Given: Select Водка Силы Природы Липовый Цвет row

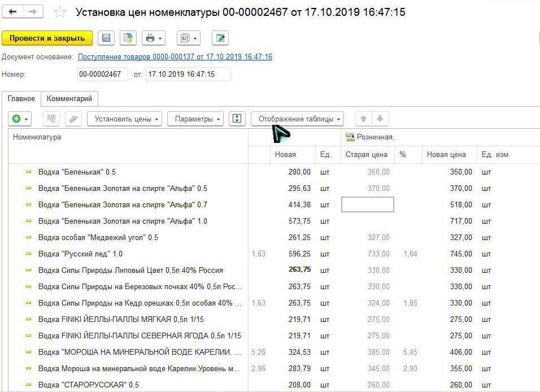Looking at the screenshot, I should [x=130, y=271].
